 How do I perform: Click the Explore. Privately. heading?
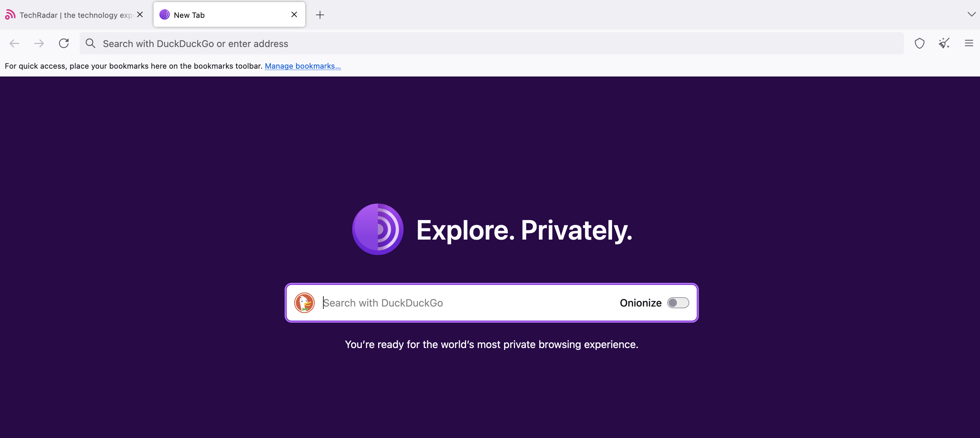pyautogui.click(x=524, y=230)
